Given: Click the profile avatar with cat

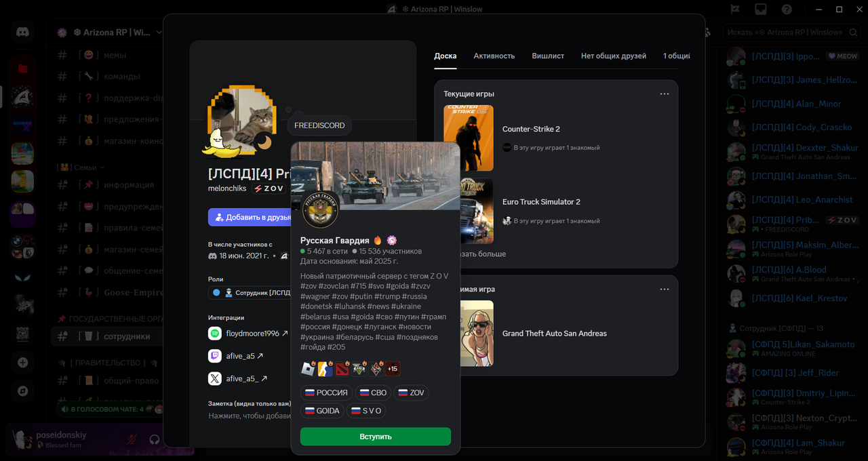Looking at the screenshot, I should [x=241, y=120].
